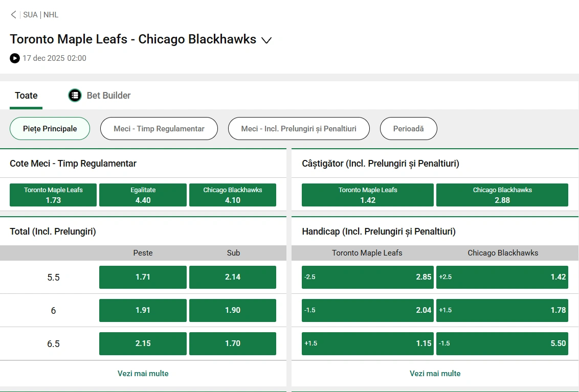Open the SUA | NHL breadcrumb link

(40, 14)
